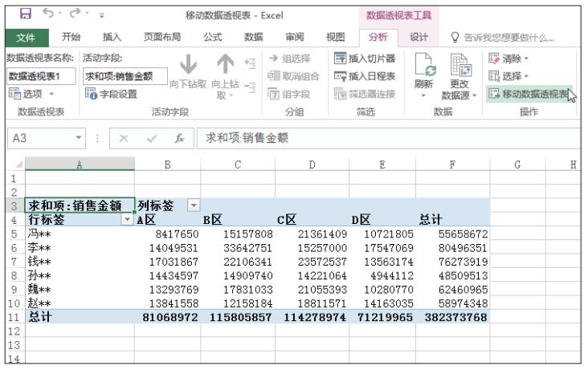Open the 行标签 filter dropdown
The height and width of the screenshot is (370, 588).
click(x=127, y=219)
